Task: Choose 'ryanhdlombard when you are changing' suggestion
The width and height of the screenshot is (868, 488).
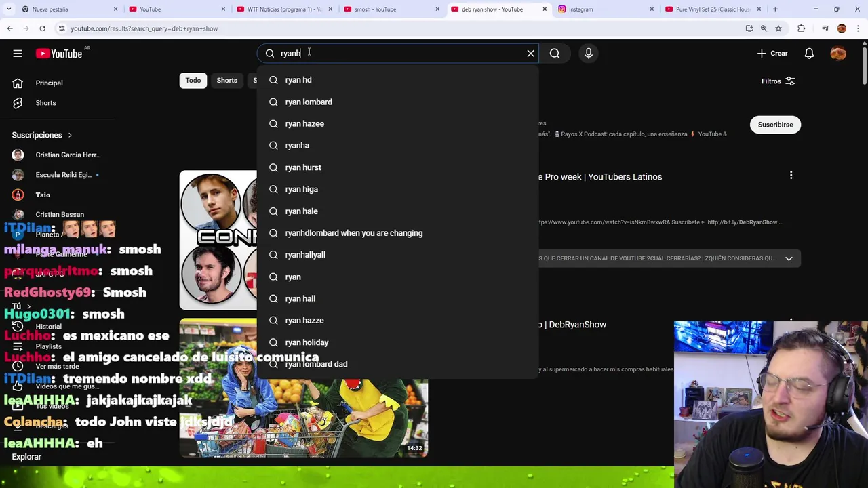Action: tap(397, 233)
